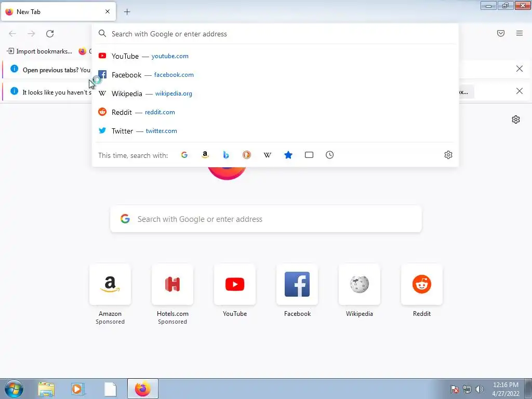
Task: Reload the page with the refresh icon
Action: (x=50, y=34)
